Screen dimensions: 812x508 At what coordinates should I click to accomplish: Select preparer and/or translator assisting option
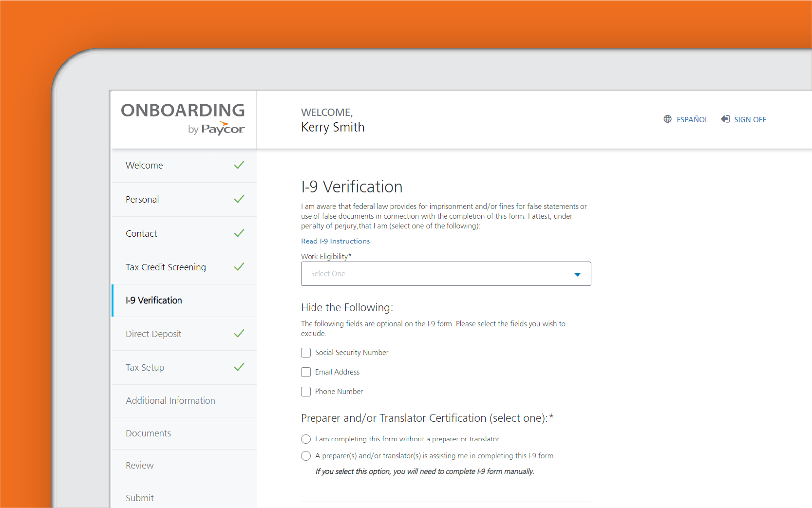click(306, 456)
